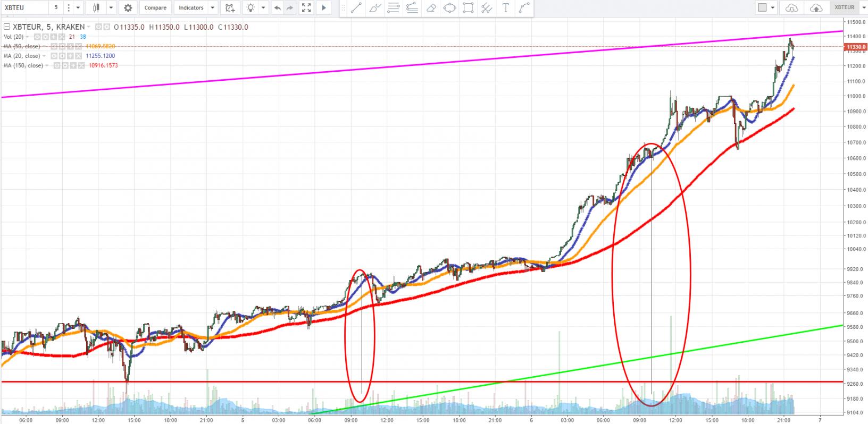Select the trend line drawing tool
Image resolution: width=868 pixels, height=424 pixels.
click(356, 7)
